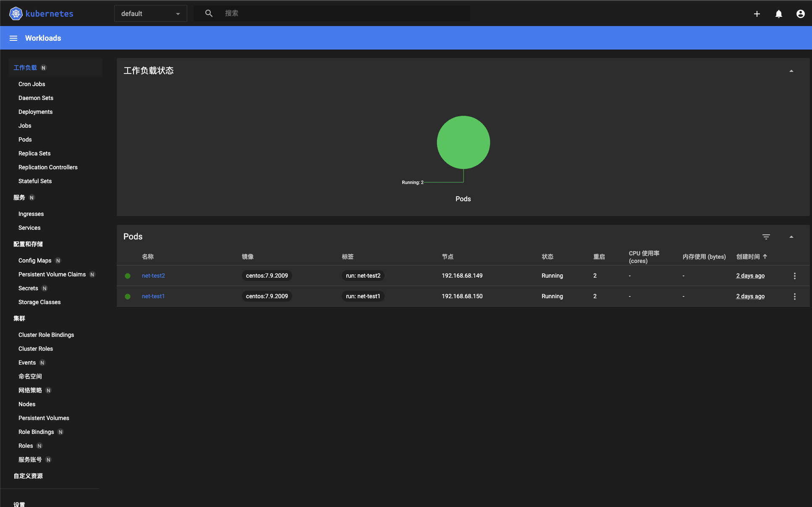Open Services page

click(x=29, y=228)
